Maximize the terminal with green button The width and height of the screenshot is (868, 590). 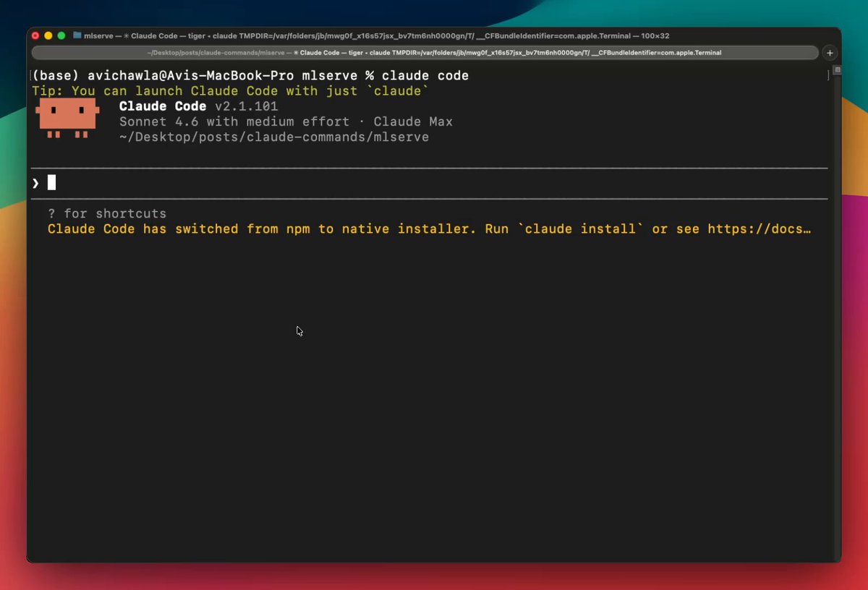pos(61,35)
